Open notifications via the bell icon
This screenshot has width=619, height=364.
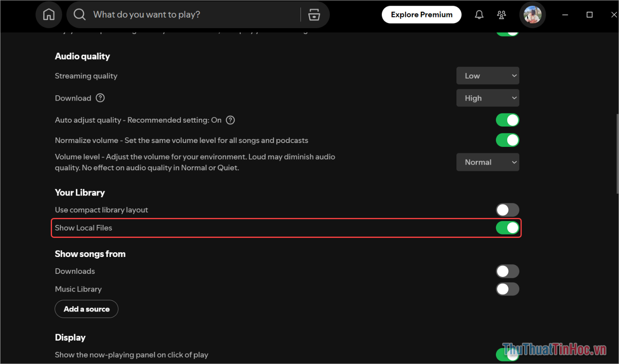(x=479, y=14)
